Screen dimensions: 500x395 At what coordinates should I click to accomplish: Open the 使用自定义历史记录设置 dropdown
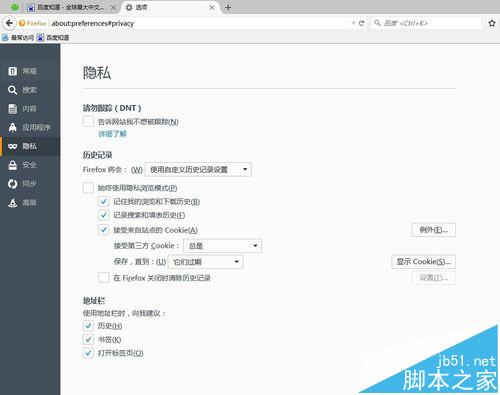(x=198, y=169)
